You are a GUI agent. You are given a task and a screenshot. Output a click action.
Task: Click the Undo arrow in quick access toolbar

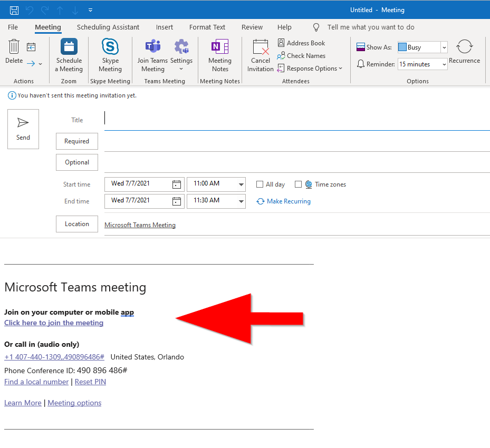[30, 11]
